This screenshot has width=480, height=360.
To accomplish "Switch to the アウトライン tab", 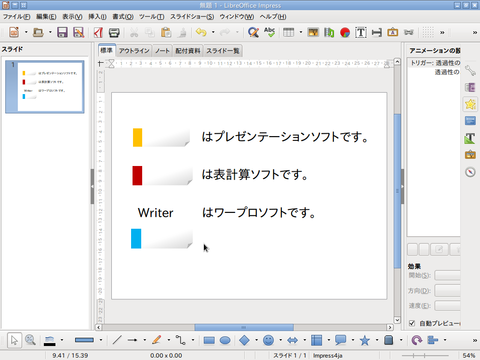I will [x=134, y=51].
